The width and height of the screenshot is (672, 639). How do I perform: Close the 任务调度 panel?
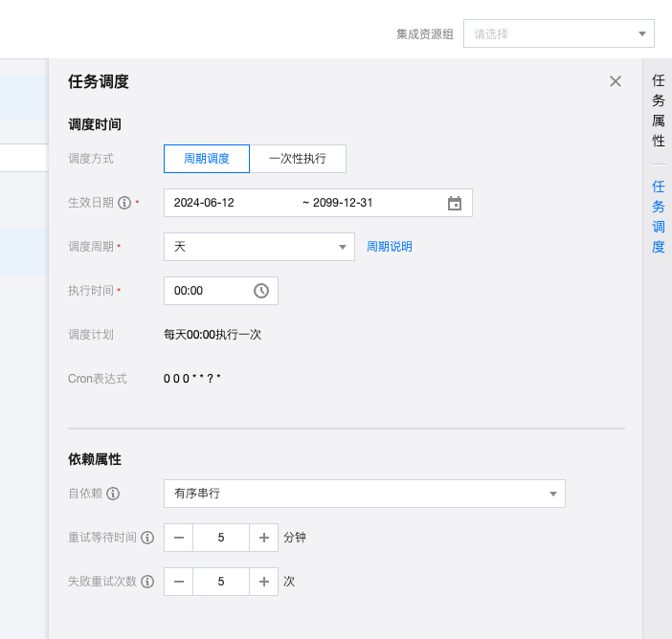pos(616,81)
